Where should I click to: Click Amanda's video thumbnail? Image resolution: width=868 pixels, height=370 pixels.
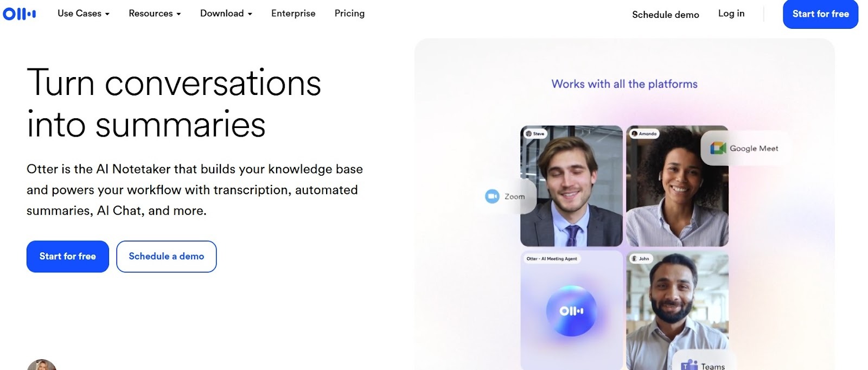coord(677,186)
